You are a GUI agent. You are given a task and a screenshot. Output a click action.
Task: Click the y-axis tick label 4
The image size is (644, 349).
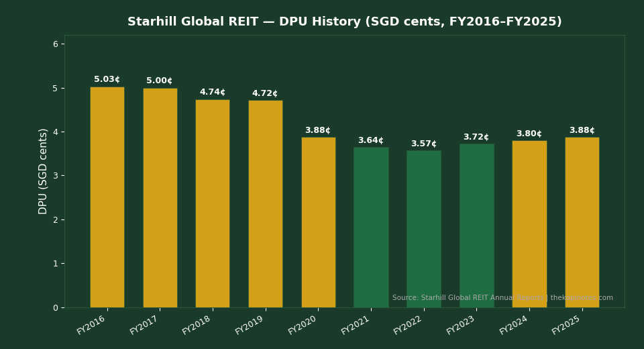(56, 132)
